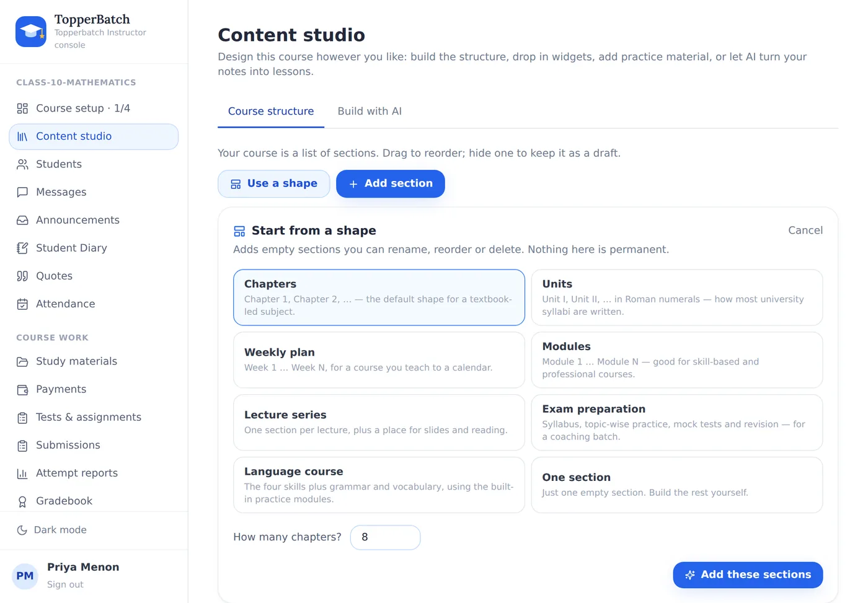
Task: Open Students via its people icon
Action: tap(22, 164)
